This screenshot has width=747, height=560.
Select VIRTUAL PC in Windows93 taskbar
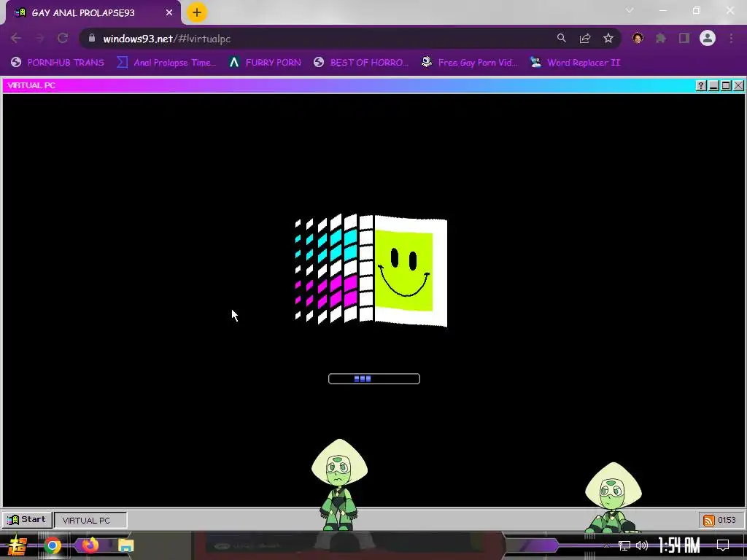click(90, 520)
